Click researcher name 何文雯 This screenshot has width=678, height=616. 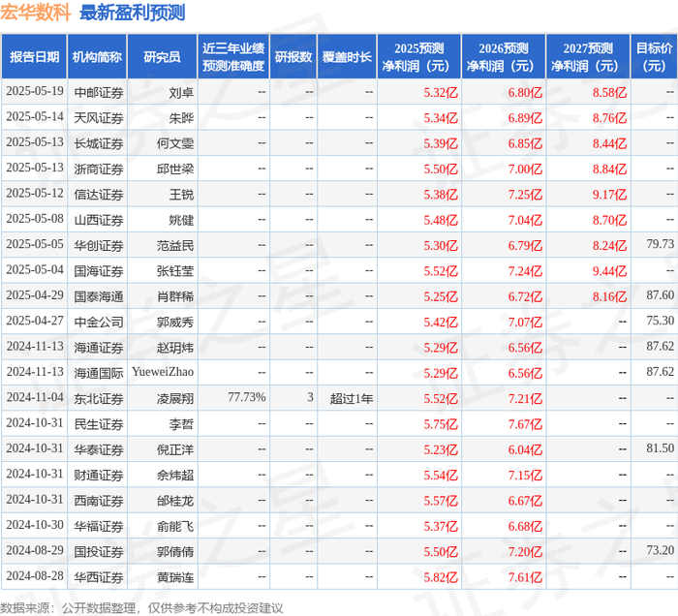[175, 143]
